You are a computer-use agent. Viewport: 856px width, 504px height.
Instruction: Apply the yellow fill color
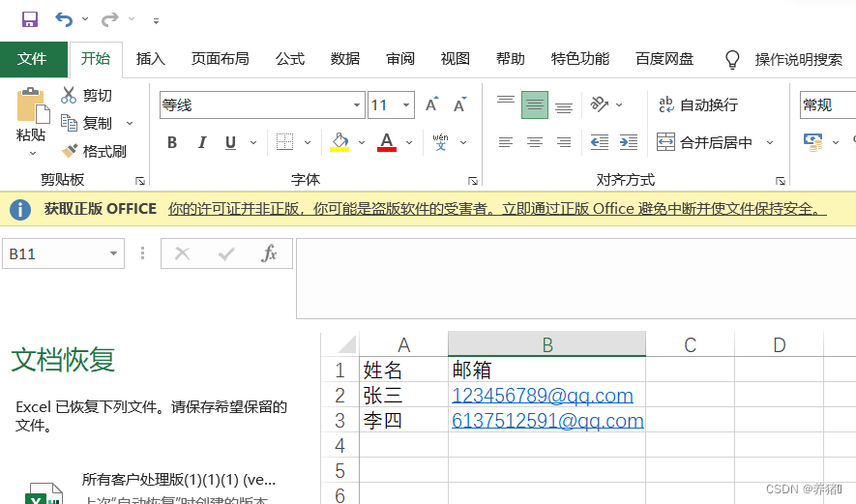point(339,142)
